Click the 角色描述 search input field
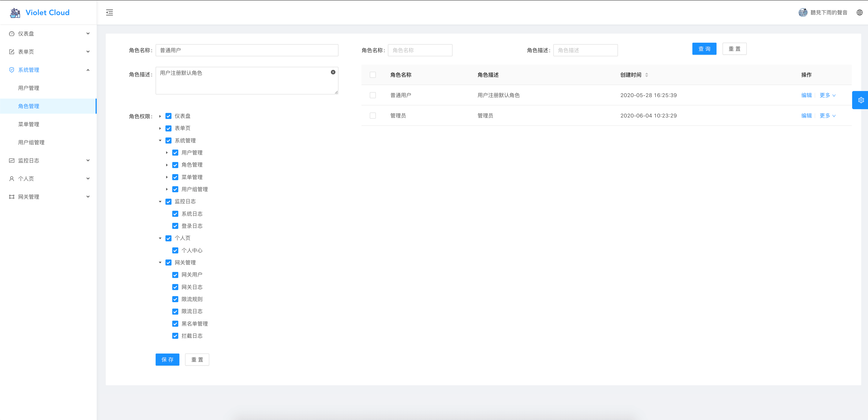This screenshot has width=868, height=420. click(585, 50)
